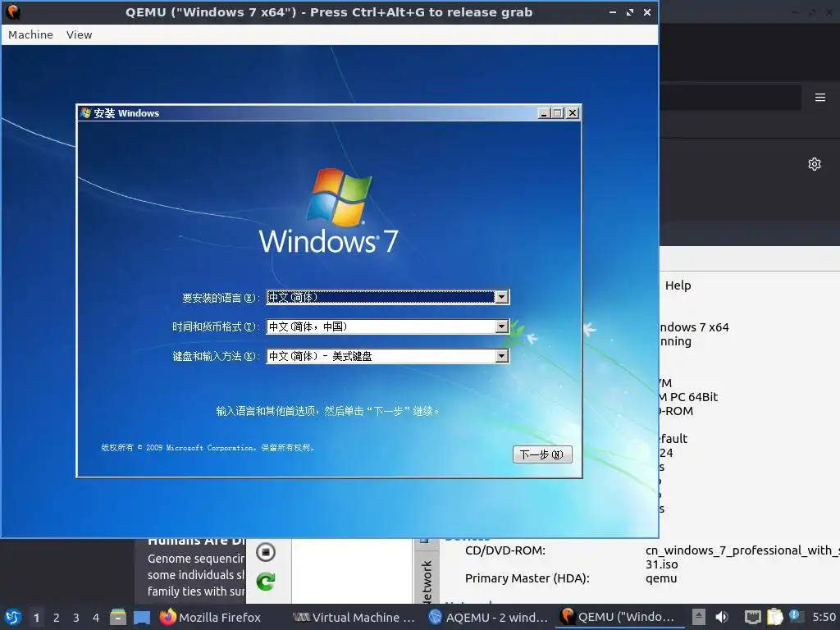The image size is (840, 630).
Task: Minimize the QEMU window
Action: pyautogui.click(x=613, y=11)
